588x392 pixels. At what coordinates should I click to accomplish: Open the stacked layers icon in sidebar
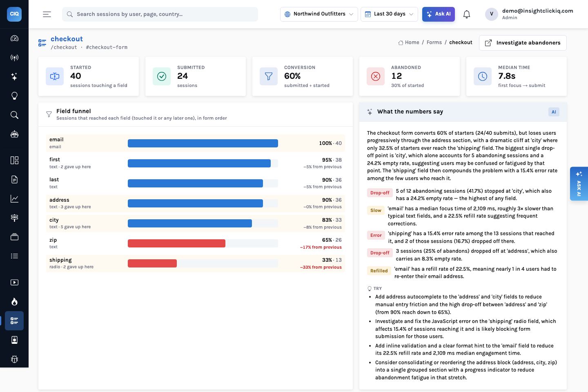[x=14, y=237]
